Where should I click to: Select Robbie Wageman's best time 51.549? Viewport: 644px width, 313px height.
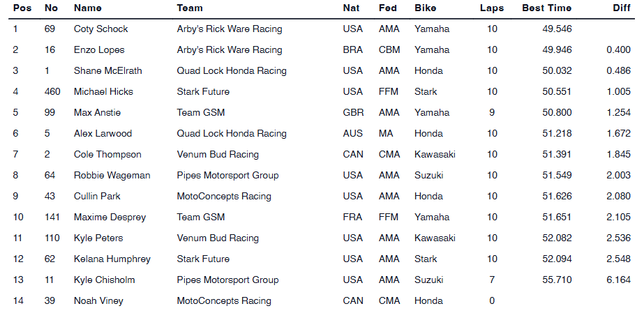click(x=556, y=176)
